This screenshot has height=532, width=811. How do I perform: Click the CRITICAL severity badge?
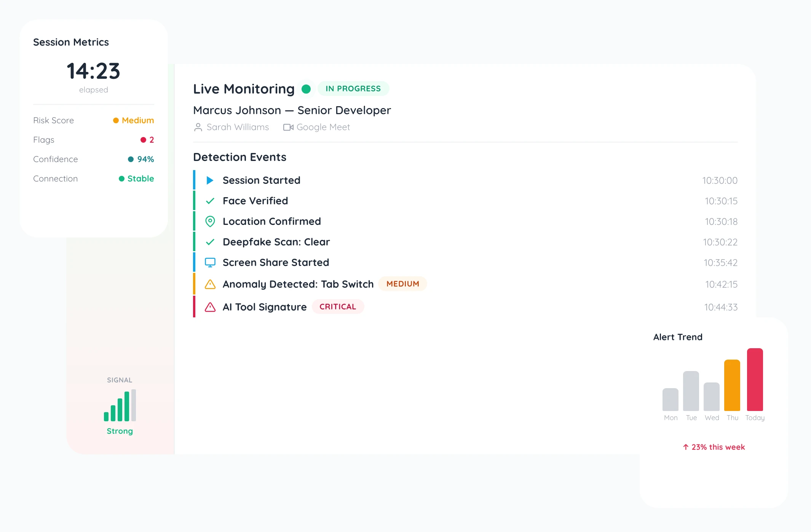[x=338, y=307]
